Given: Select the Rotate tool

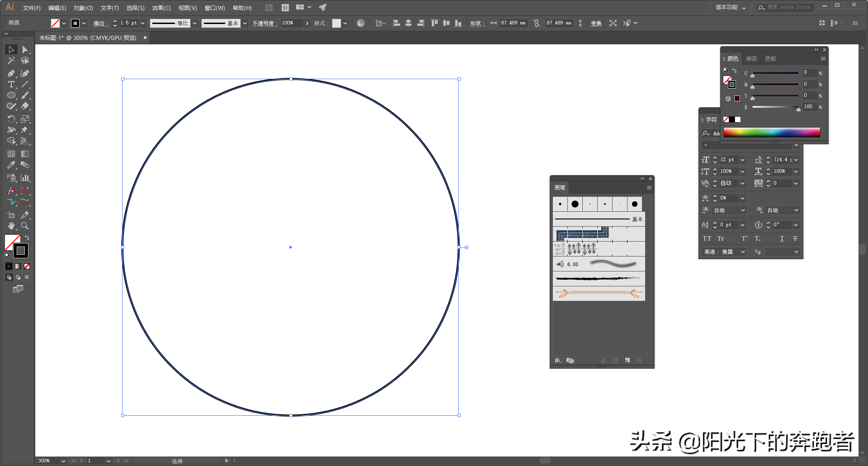Looking at the screenshot, I should click(11, 119).
